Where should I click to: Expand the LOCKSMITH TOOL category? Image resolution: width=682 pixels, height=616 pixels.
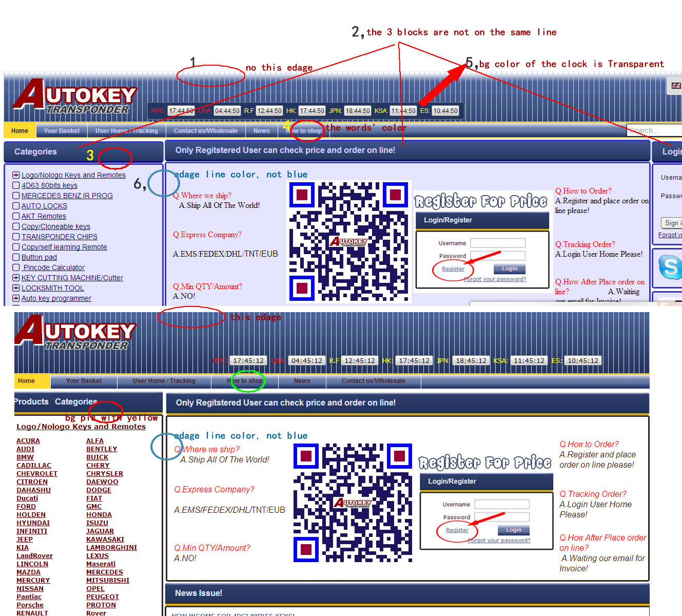16,288
